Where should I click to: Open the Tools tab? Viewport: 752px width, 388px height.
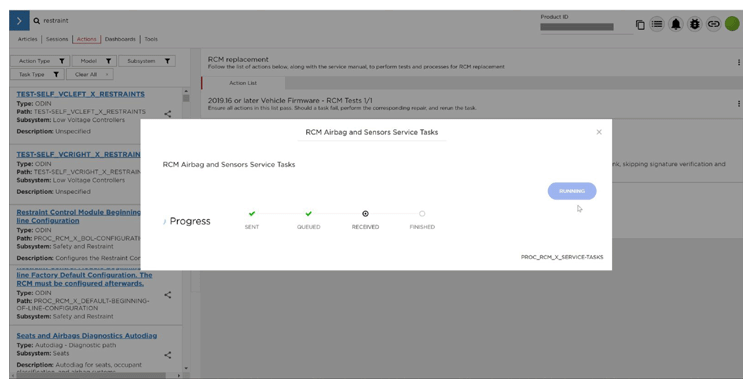(x=151, y=39)
